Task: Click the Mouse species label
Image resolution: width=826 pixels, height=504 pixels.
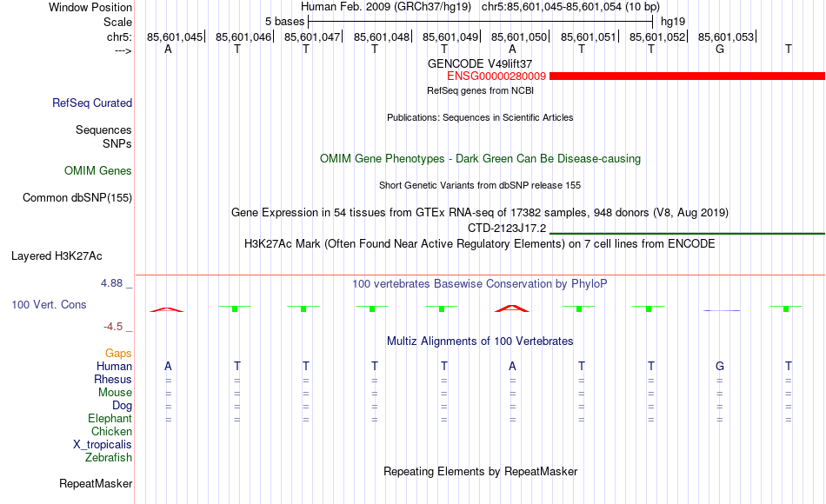Action: pos(115,393)
